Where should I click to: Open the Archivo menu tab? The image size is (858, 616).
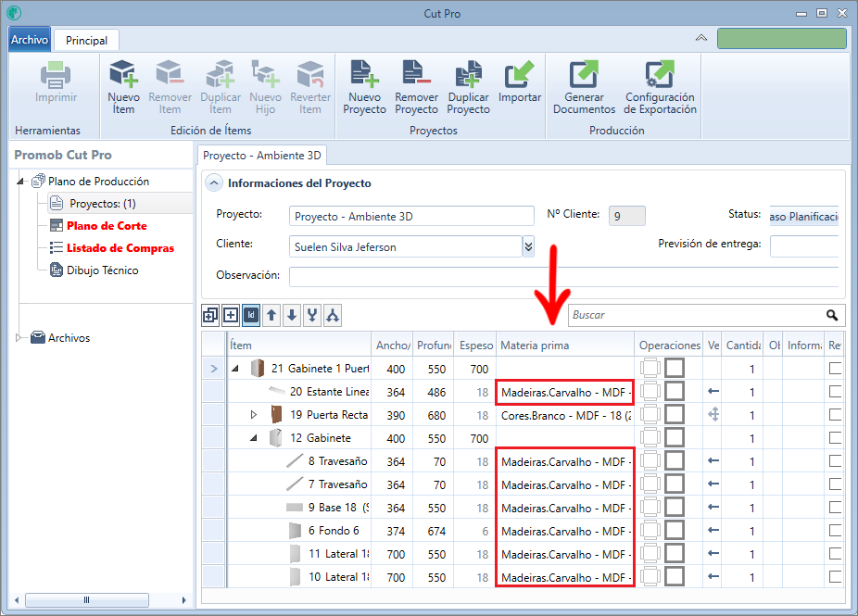click(x=30, y=40)
